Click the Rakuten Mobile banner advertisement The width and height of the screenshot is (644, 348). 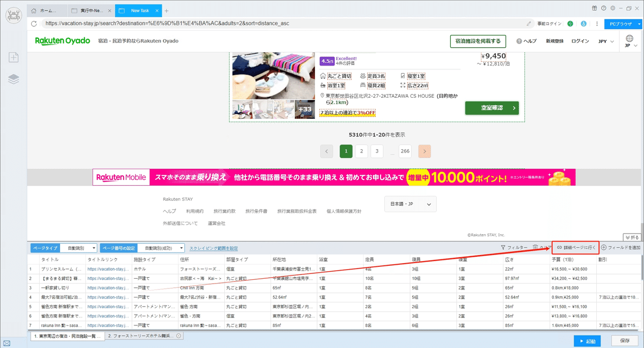pyautogui.click(x=334, y=177)
